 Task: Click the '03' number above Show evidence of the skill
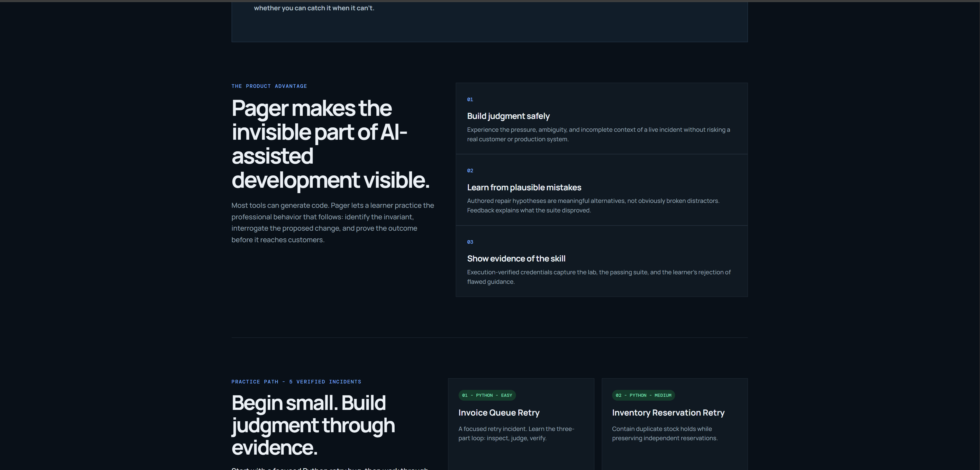(x=470, y=242)
